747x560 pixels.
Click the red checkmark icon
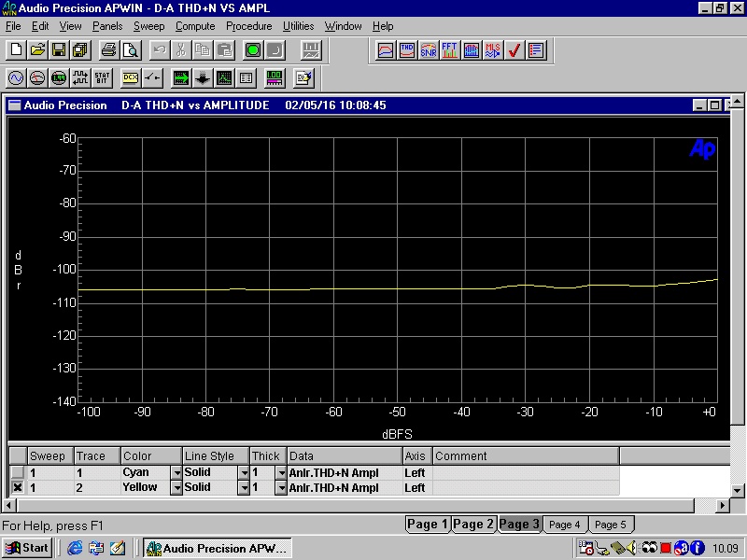(514, 50)
